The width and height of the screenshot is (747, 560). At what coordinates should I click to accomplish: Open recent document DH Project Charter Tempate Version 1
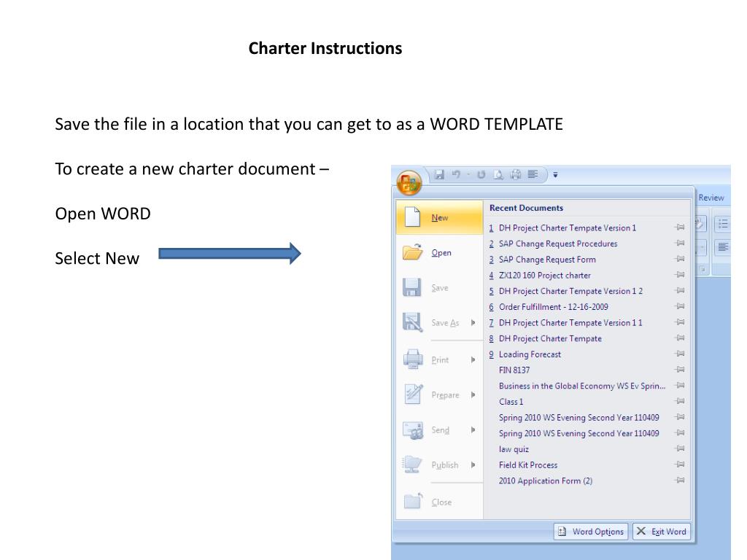[x=568, y=227]
